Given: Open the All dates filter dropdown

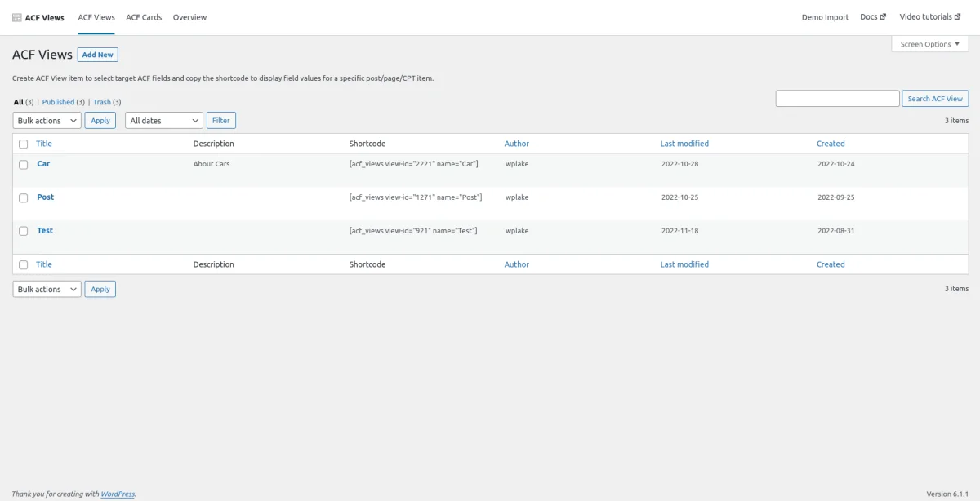Looking at the screenshot, I should pyautogui.click(x=163, y=121).
